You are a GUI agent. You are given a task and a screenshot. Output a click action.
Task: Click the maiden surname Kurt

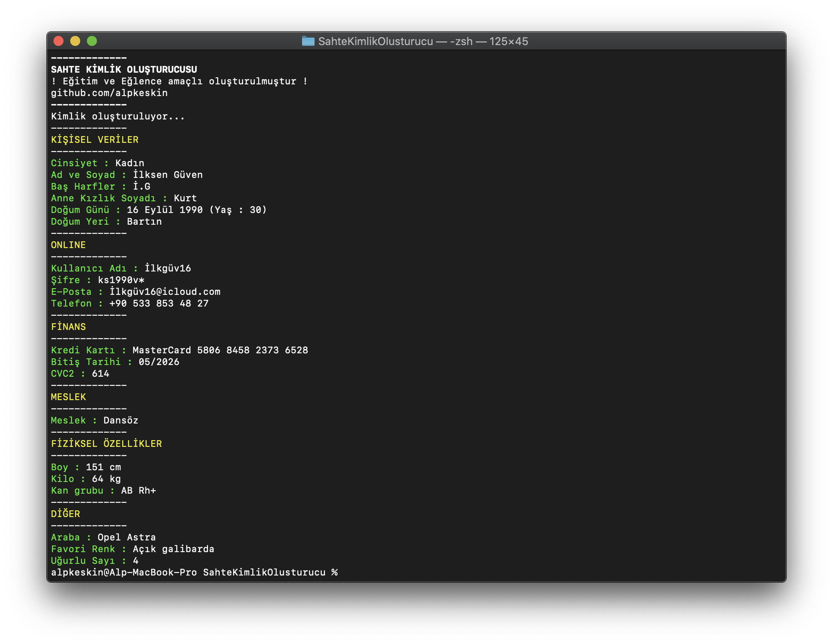185,198
